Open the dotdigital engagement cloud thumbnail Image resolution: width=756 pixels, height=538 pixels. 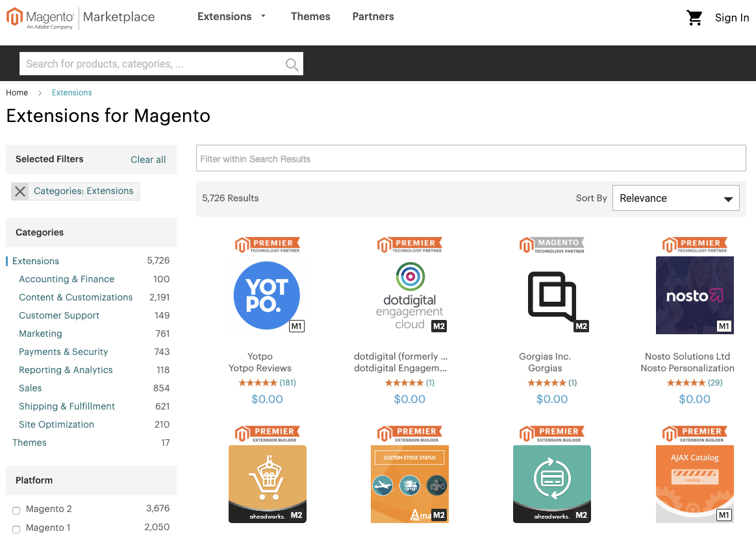coord(410,295)
